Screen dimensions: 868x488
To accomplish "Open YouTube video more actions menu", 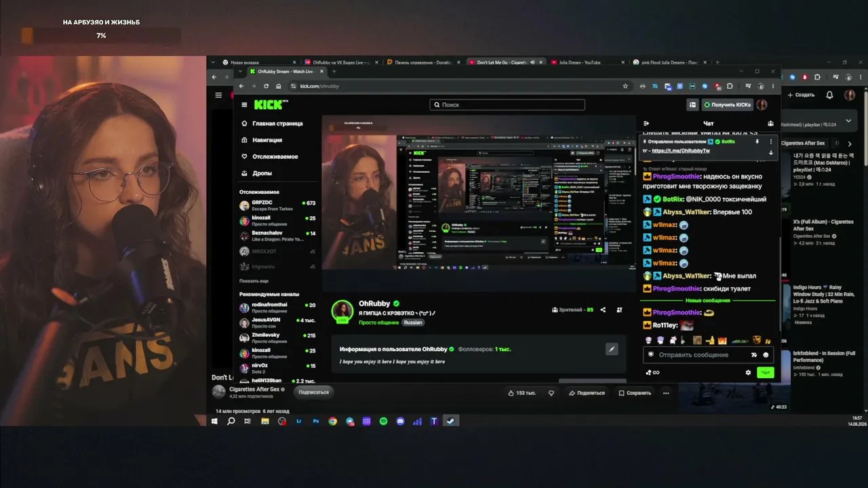I will [666, 392].
